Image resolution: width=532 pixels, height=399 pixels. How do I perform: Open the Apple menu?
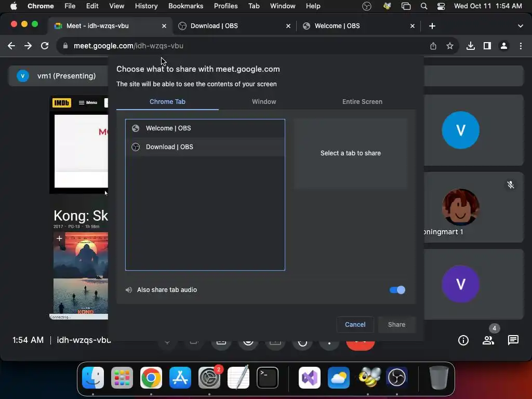[14, 6]
